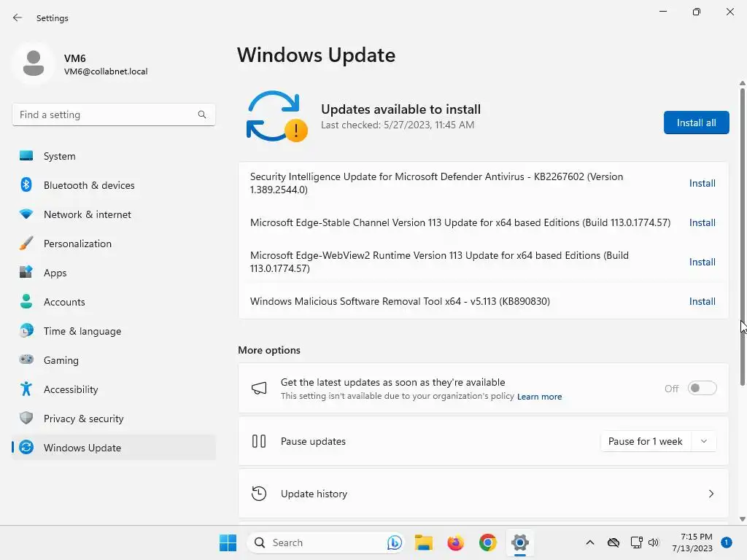Viewport: 747px width, 560px height.
Task: Select Time & language in the sidebar
Action: click(x=113, y=330)
